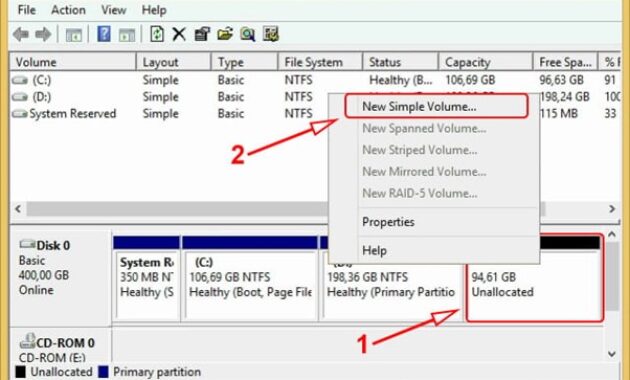Click the black Unallocated legend swatch
Image resolution: width=630 pixels, height=380 pixels.
[x=21, y=372]
